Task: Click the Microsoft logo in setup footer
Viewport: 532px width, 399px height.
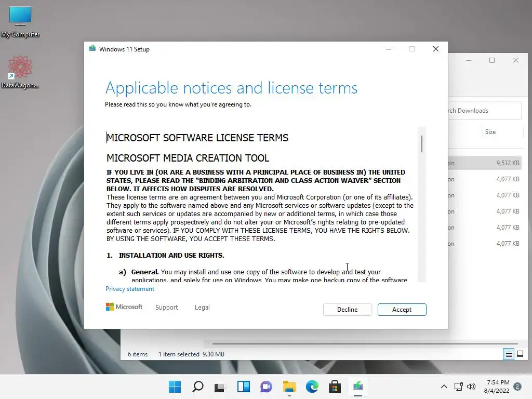Action: tap(124, 307)
